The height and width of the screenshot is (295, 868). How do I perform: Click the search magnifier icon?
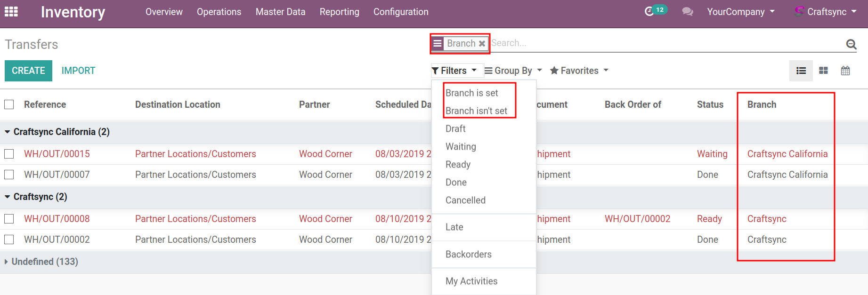click(851, 44)
